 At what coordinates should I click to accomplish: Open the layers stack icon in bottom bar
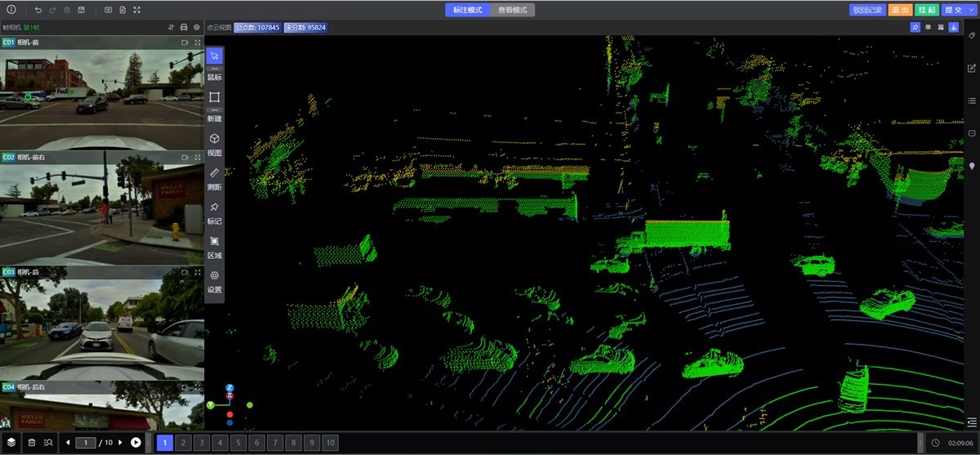pos(12,443)
